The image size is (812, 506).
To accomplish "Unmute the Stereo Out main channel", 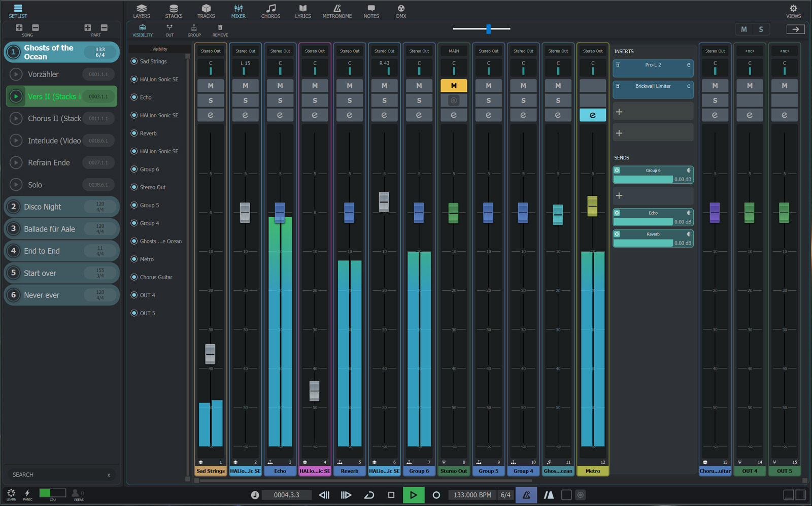I will [454, 86].
